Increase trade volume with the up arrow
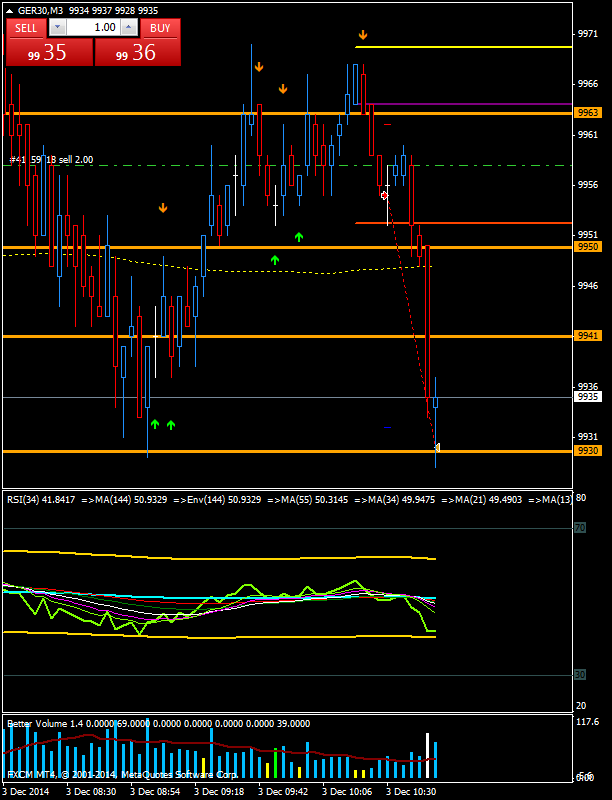The width and height of the screenshot is (612, 800). tap(129, 28)
